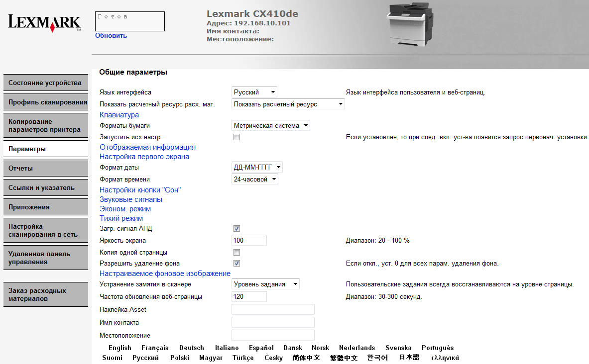
Task: Open the Тихий режим link
Action: 121,218
